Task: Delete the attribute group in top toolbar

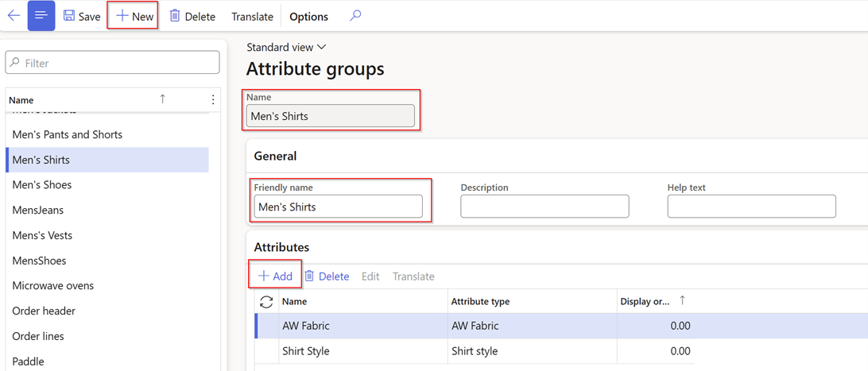Action: pyautogui.click(x=192, y=17)
